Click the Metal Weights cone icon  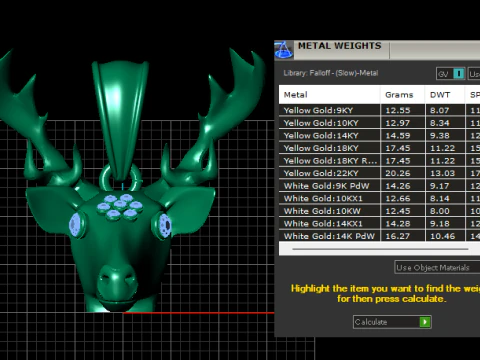pos(284,50)
